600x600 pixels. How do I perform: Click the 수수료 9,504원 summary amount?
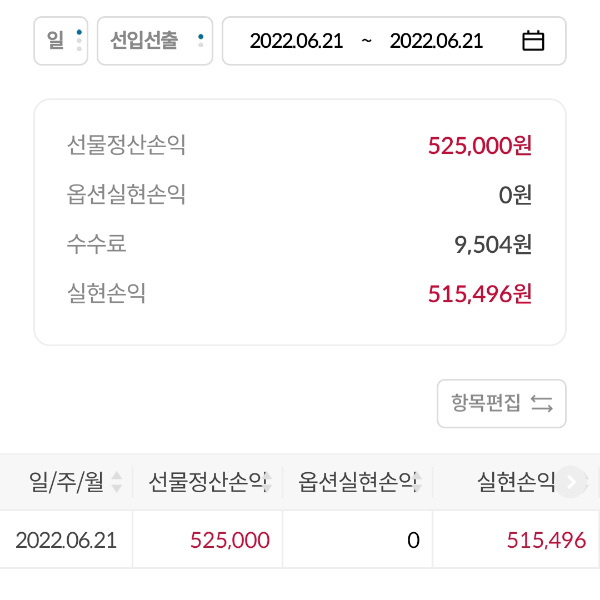pyautogui.click(x=493, y=244)
